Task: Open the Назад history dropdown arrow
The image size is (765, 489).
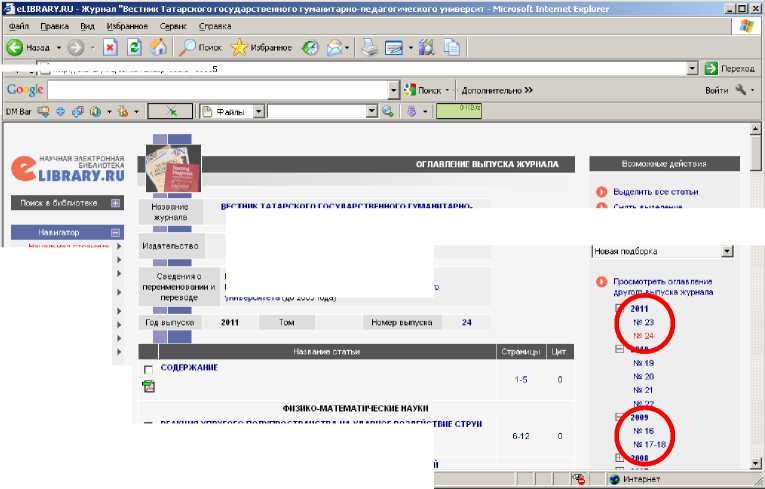Action: point(59,48)
